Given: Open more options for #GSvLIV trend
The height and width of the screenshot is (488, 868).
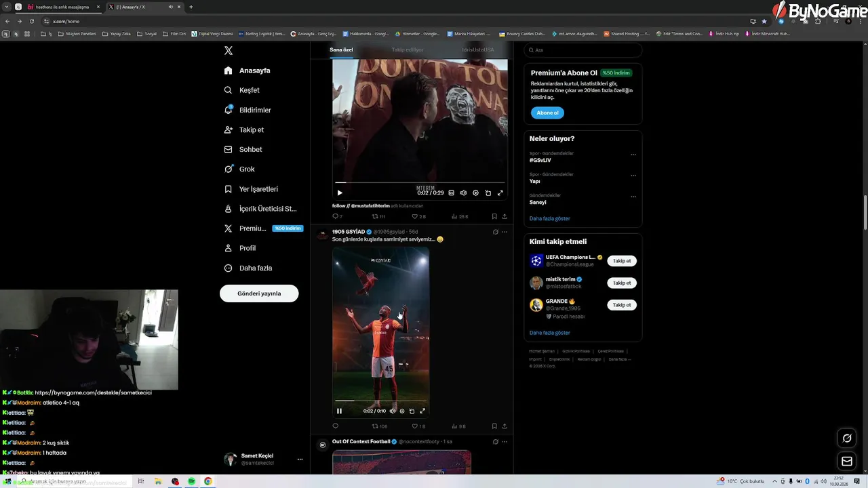Looking at the screenshot, I should (x=633, y=155).
